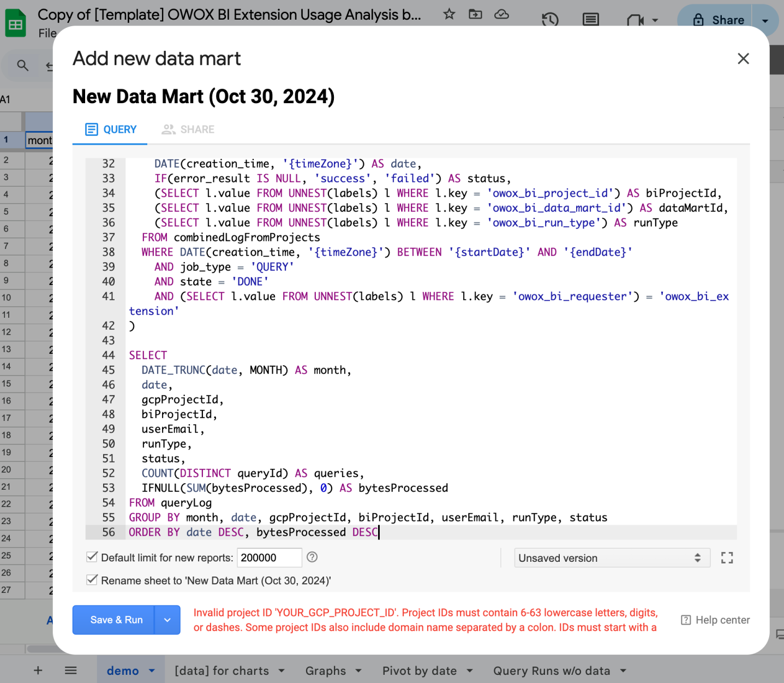Close the Add new data mart dialog

click(x=743, y=58)
